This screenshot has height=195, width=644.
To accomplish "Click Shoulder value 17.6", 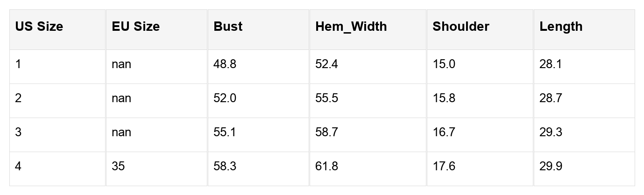I will [444, 166].
